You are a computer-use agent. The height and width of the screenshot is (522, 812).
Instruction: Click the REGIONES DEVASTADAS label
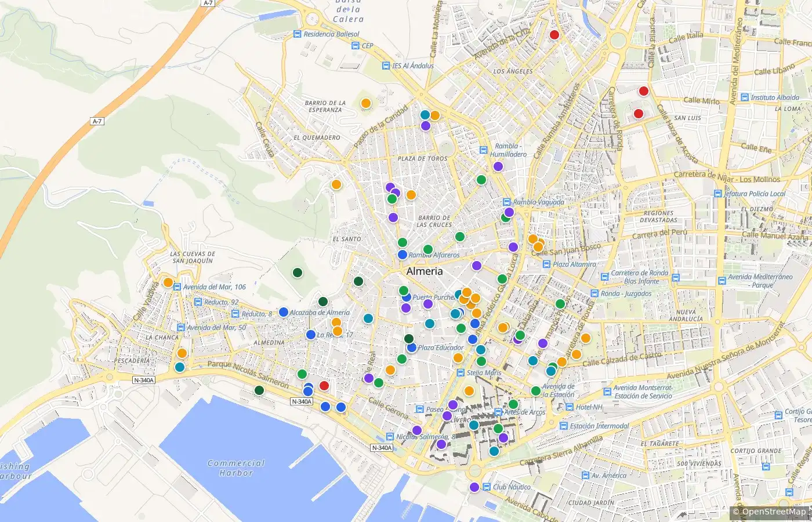click(659, 216)
